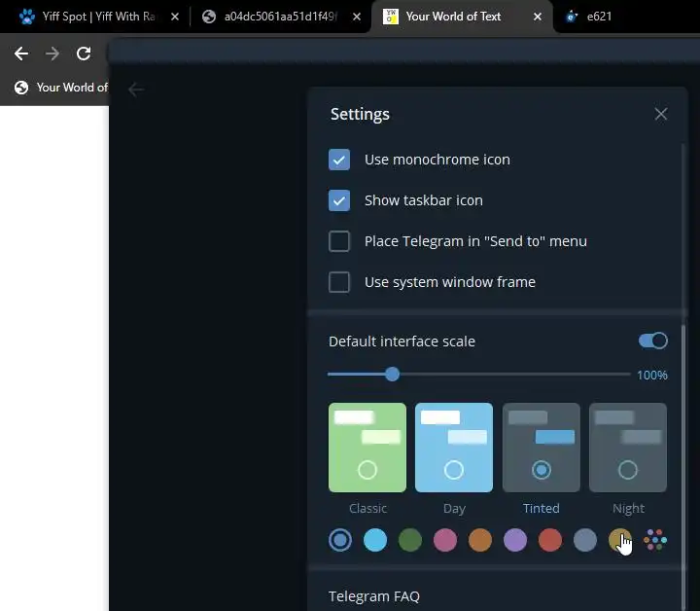
Task: Uncheck Show taskbar icon
Action: click(x=339, y=200)
